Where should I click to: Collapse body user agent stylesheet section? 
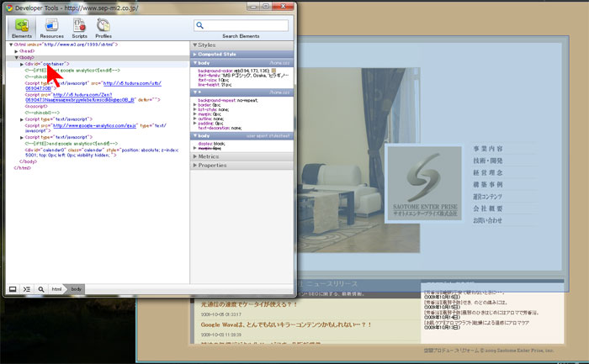(195, 136)
